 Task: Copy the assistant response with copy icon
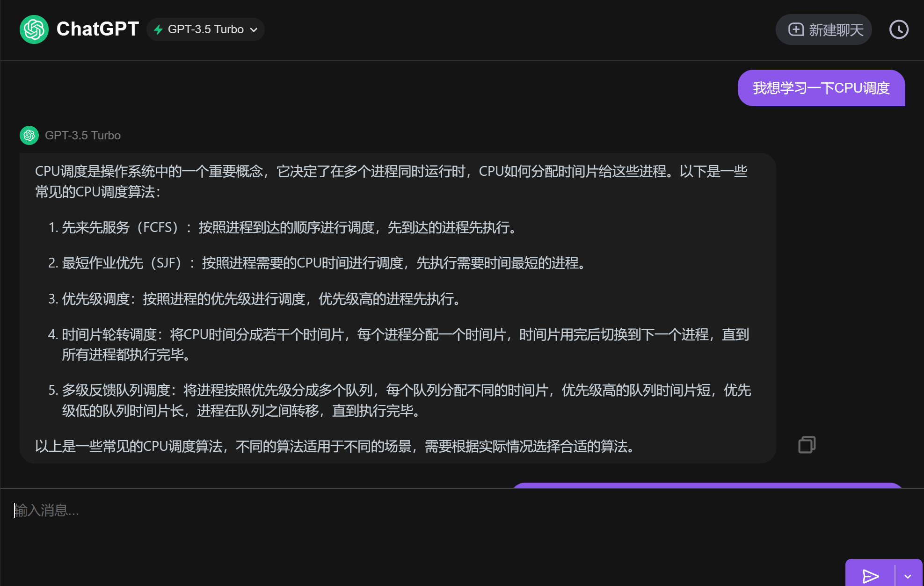click(x=807, y=445)
